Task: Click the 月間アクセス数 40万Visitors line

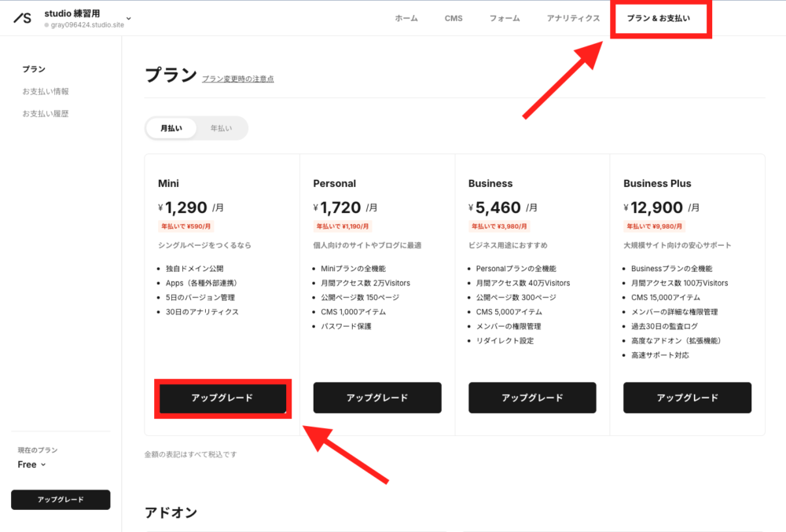Action: pyautogui.click(x=523, y=283)
